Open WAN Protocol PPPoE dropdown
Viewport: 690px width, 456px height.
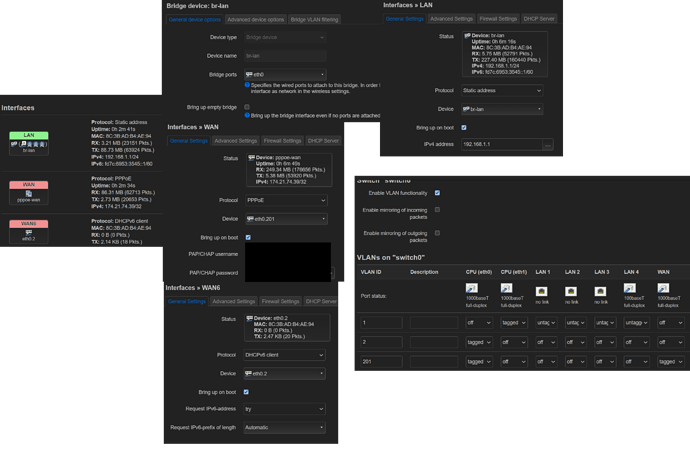[286, 200]
